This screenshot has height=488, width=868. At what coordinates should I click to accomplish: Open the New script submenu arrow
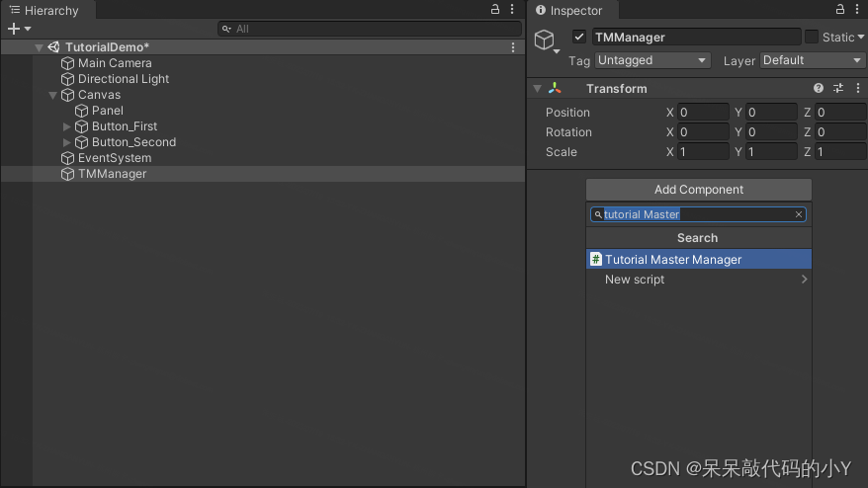[804, 280]
